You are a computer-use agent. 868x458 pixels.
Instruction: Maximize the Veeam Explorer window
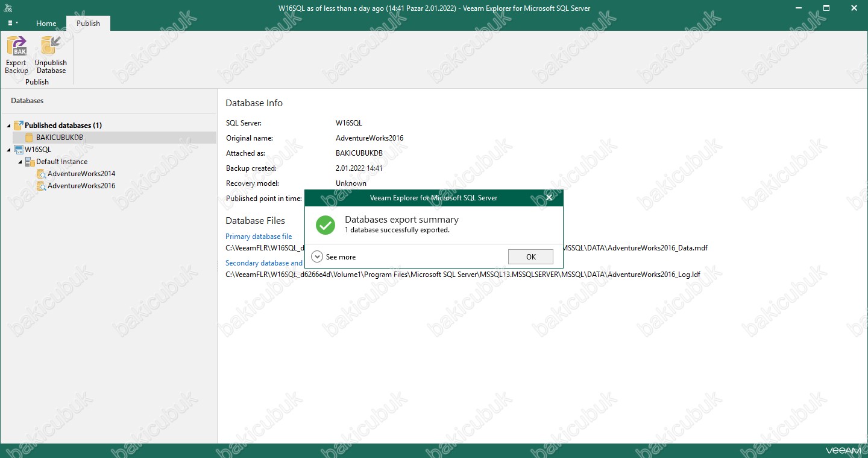826,8
